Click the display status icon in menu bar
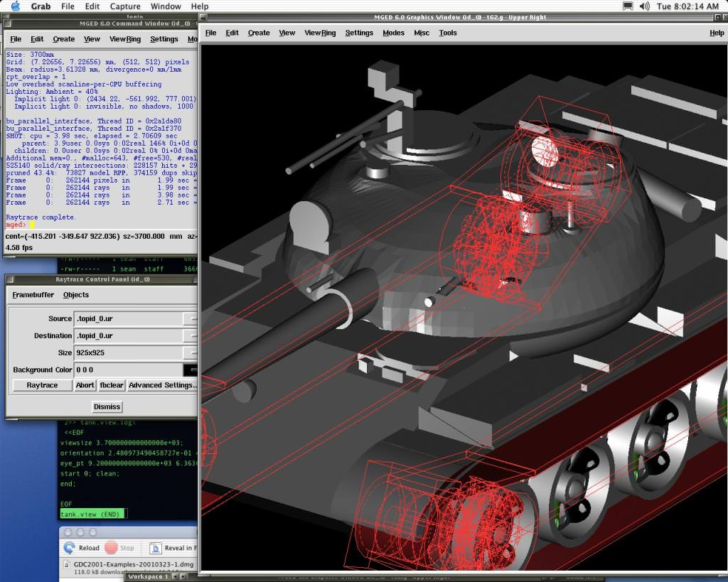Screen dimensions: 728x582 click(628, 6)
